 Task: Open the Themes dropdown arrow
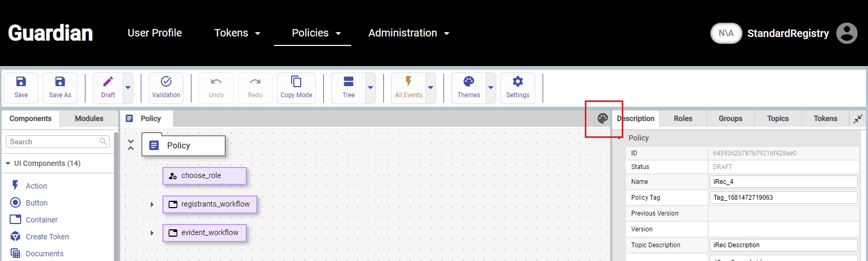click(x=490, y=88)
